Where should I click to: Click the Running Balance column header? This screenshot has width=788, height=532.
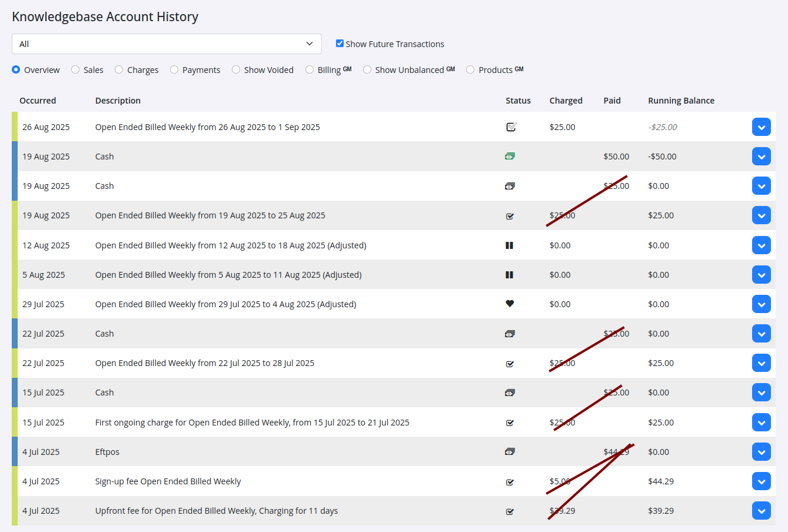point(681,101)
